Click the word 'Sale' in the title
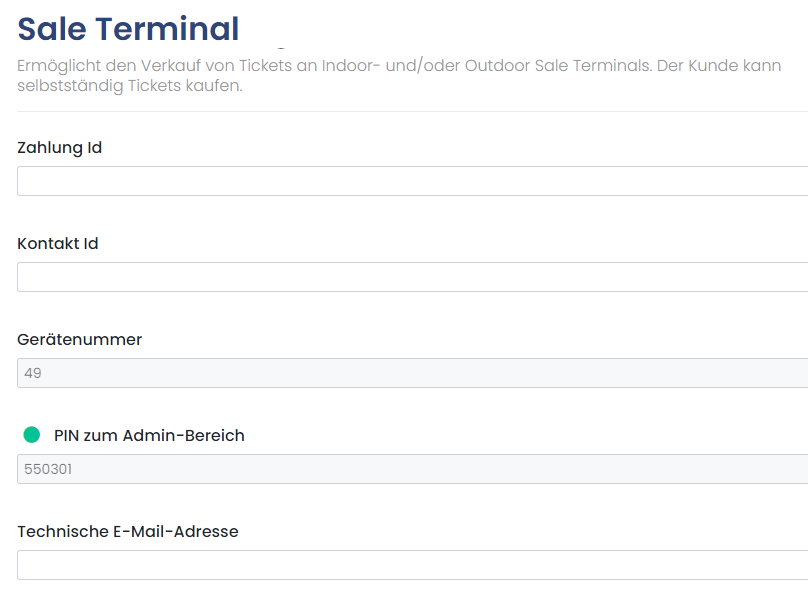808x592 pixels. [x=52, y=29]
